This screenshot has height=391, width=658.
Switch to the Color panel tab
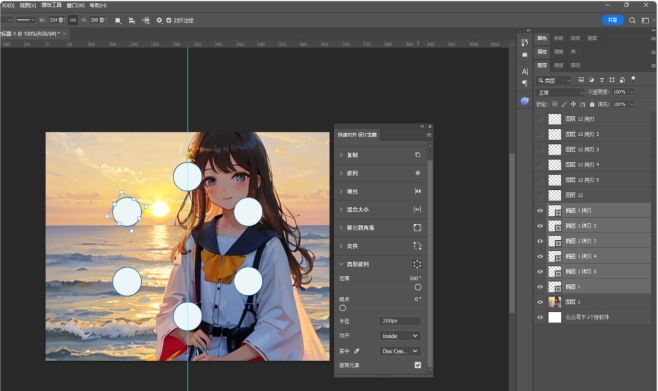[x=542, y=38]
